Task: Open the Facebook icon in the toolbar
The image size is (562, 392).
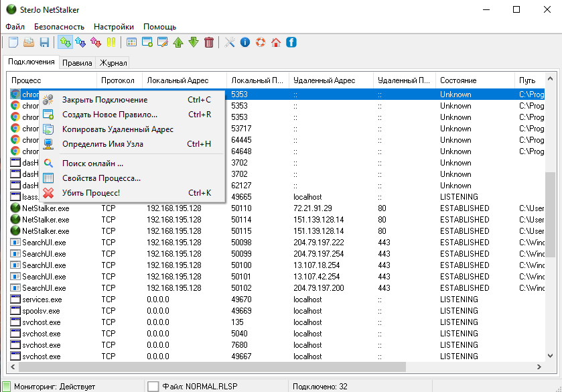Action: (x=291, y=42)
